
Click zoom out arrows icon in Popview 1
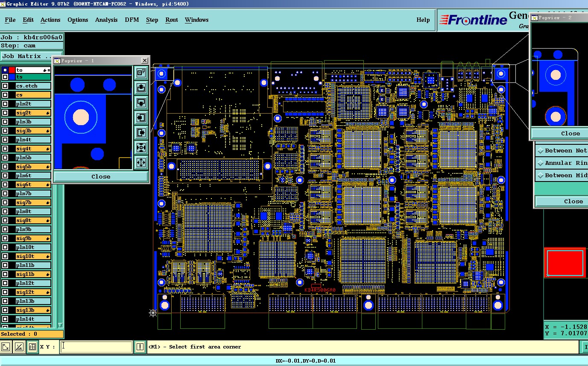point(141,163)
